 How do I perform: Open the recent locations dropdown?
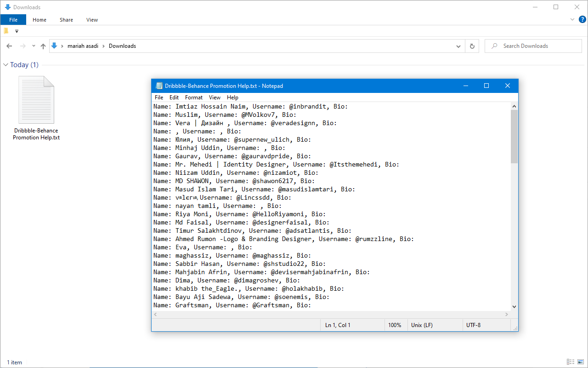tap(34, 46)
